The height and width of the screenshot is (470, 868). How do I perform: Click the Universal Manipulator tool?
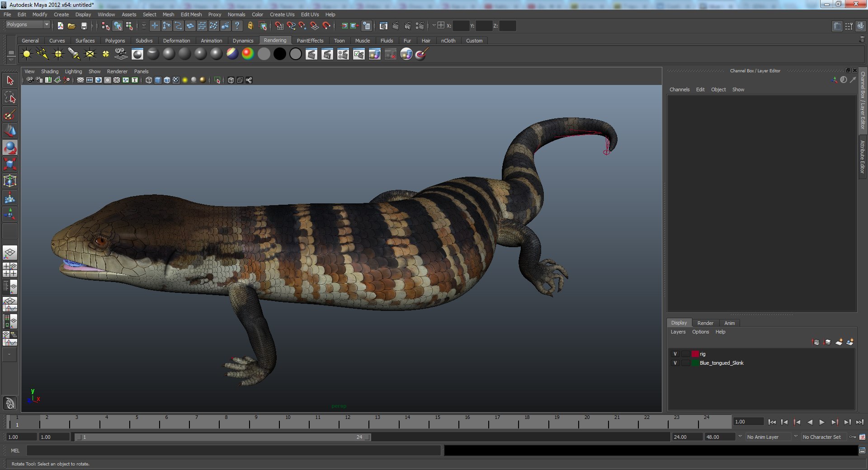pos(10,181)
